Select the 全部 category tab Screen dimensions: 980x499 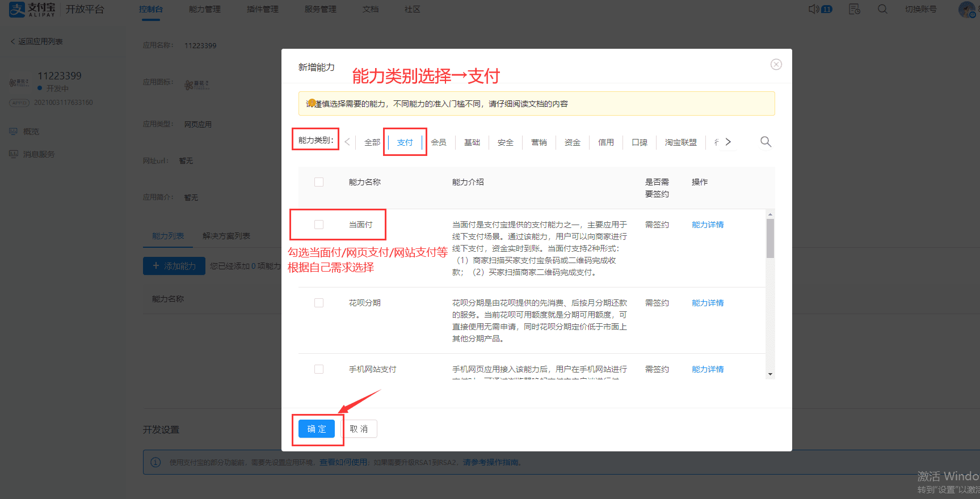pos(372,142)
